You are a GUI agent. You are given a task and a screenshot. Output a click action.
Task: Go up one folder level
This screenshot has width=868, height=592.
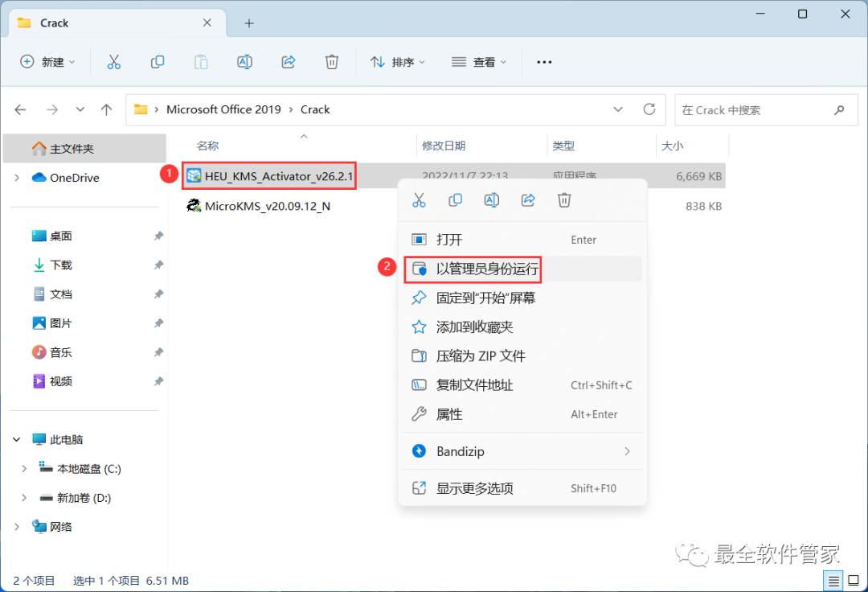point(106,109)
